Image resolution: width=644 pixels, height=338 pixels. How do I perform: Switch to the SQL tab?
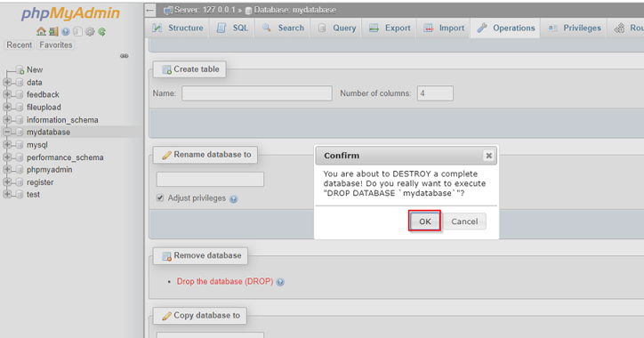(x=232, y=28)
